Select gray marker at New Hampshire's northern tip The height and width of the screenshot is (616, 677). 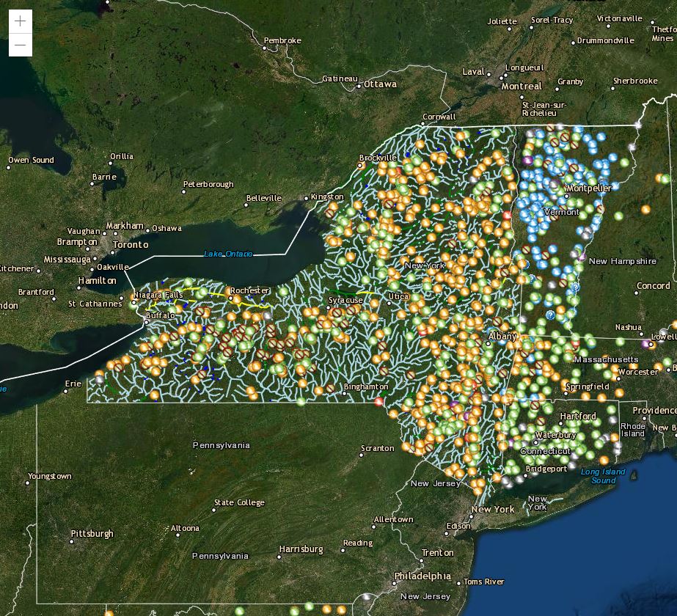[637, 125]
